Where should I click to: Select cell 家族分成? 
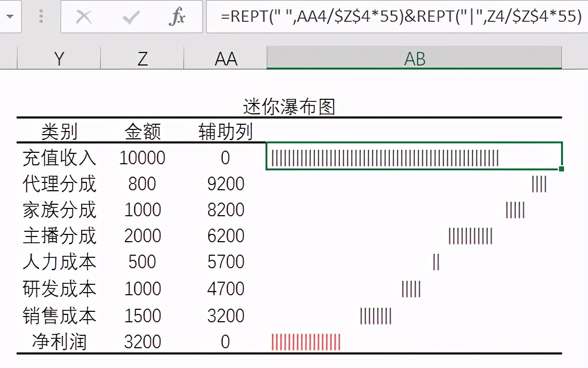pyautogui.click(x=59, y=209)
